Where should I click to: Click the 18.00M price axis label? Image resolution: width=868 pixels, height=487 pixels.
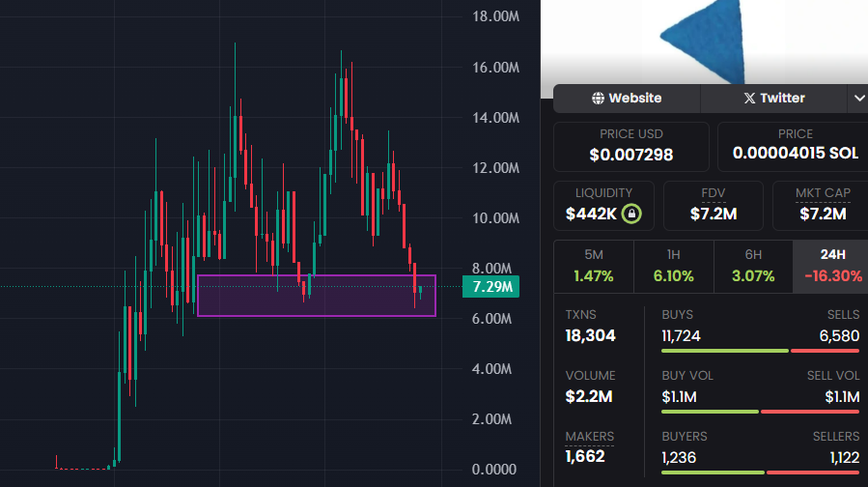click(x=495, y=16)
